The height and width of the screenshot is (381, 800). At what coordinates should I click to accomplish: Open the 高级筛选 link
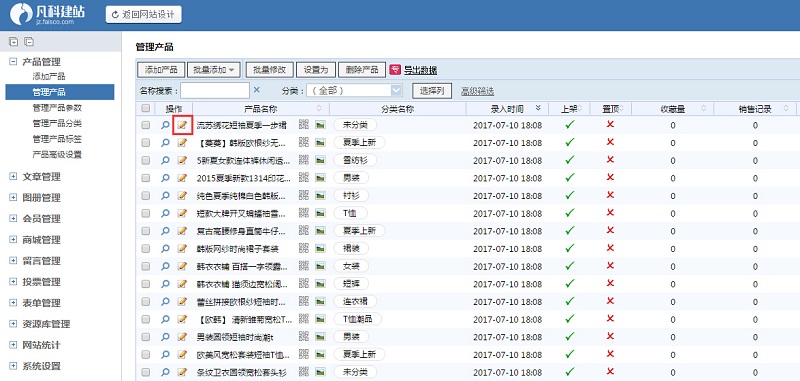click(x=477, y=91)
